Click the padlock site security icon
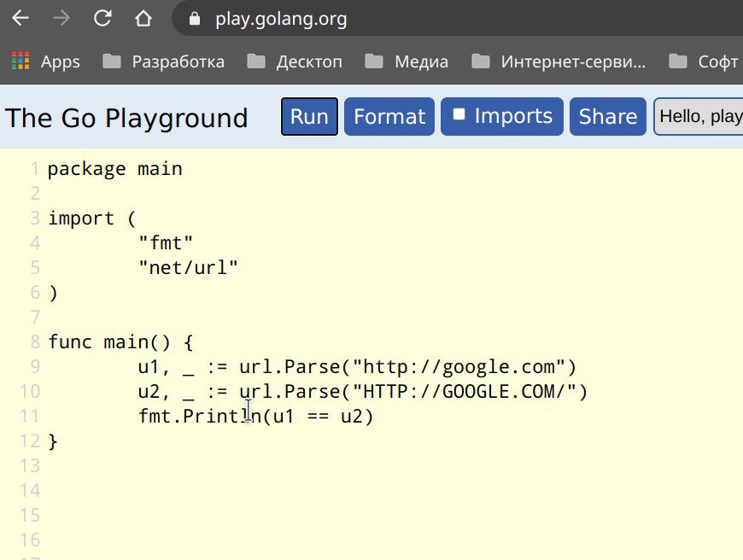The width and height of the screenshot is (743, 560). pyautogui.click(x=194, y=19)
